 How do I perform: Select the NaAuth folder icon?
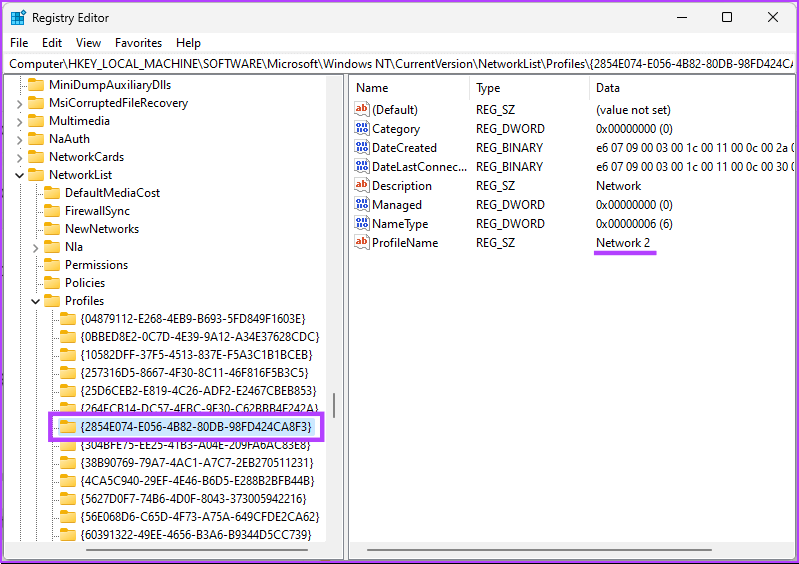tap(36, 139)
